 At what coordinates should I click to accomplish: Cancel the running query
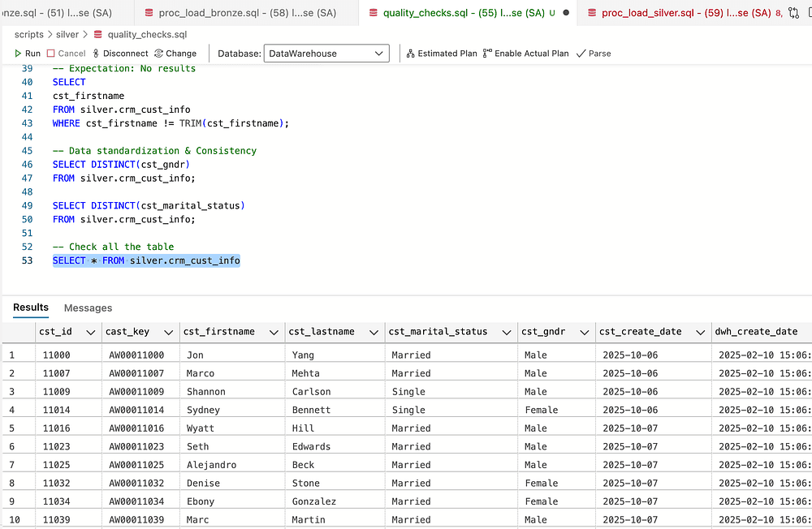(x=66, y=54)
